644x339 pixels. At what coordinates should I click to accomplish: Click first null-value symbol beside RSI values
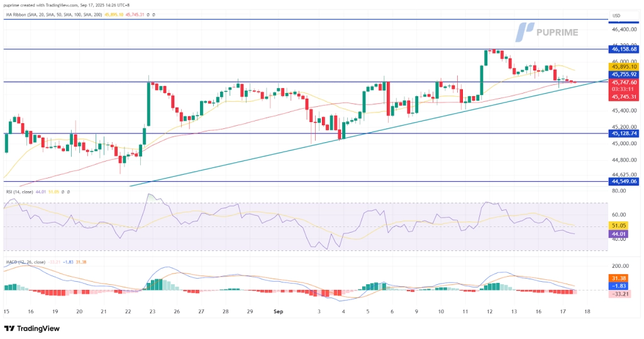[63, 192]
